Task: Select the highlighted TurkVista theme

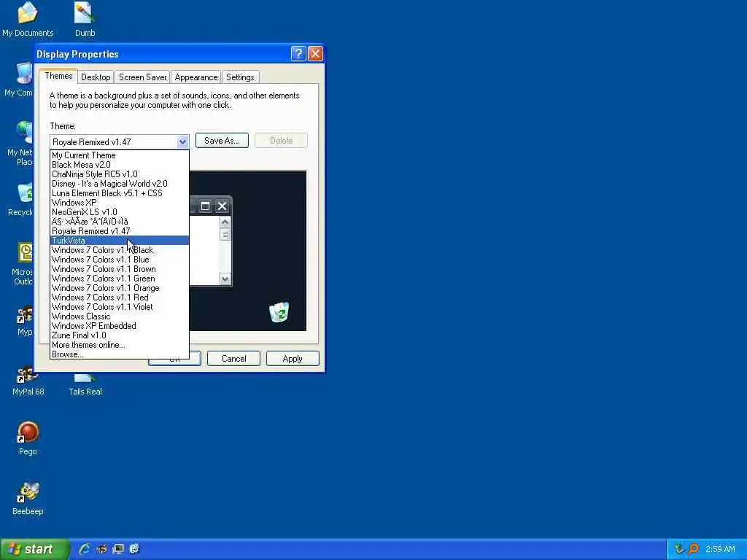Action: pyautogui.click(x=119, y=241)
